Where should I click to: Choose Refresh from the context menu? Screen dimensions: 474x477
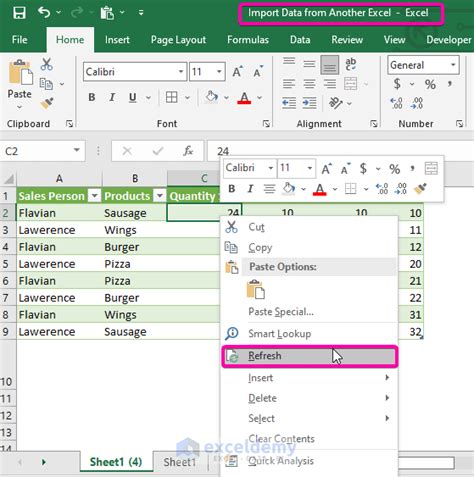310,356
